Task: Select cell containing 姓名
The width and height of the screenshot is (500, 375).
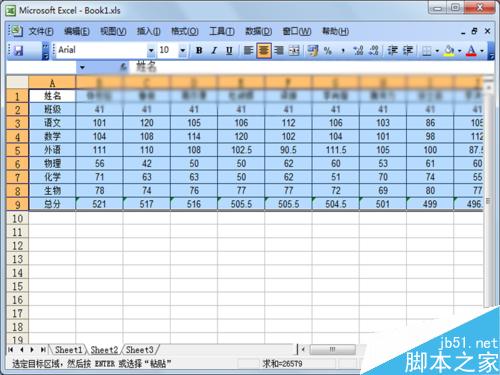Action: pyautogui.click(x=52, y=96)
